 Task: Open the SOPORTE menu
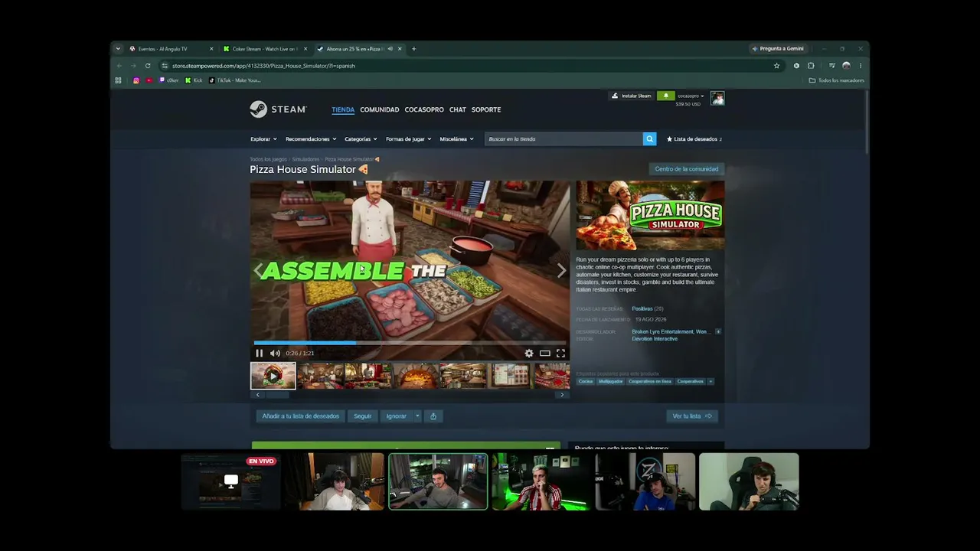pos(486,109)
